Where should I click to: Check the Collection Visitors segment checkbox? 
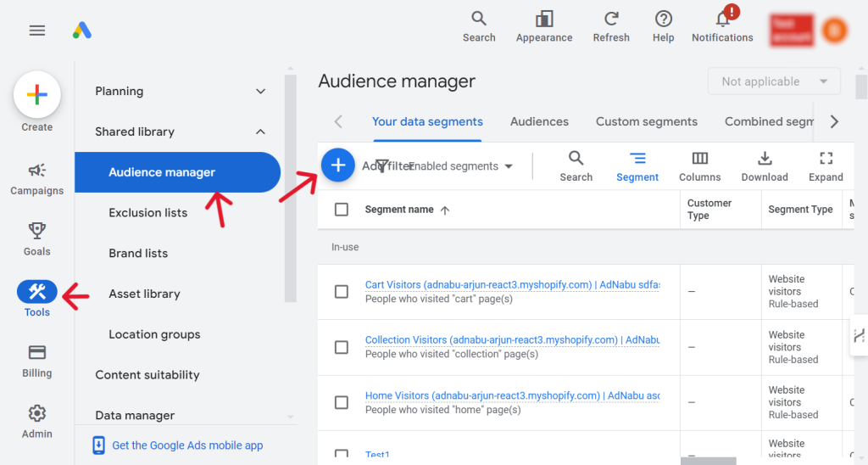click(x=342, y=347)
